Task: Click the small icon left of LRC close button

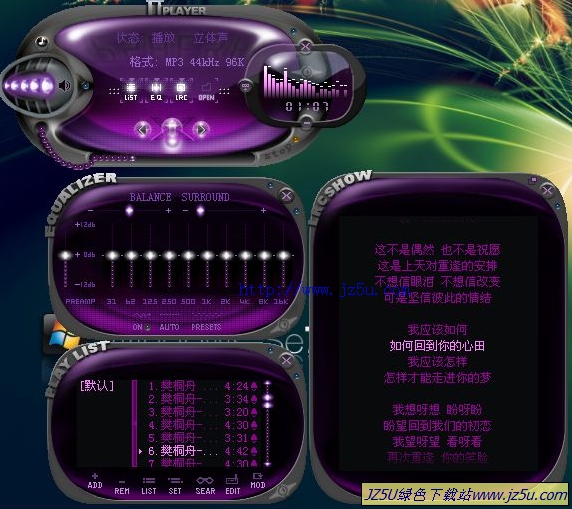Action: [x=533, y=180]
